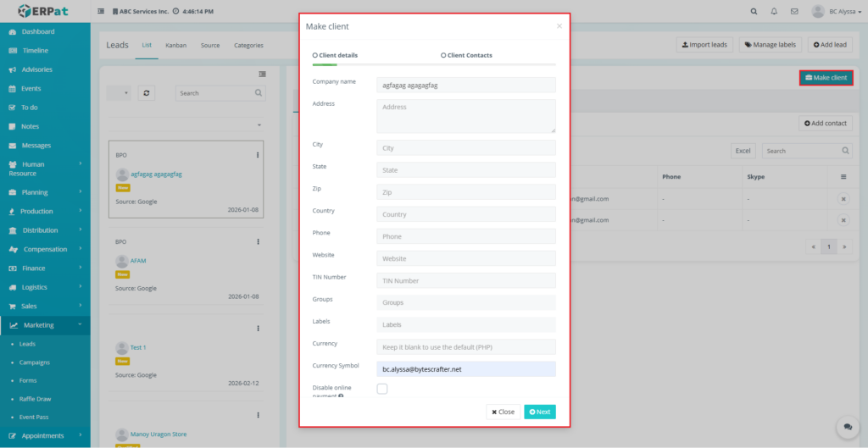Open the chat bubble icon at bottom right
Viewport: 868px width, 448px height.
coord(845,427)
